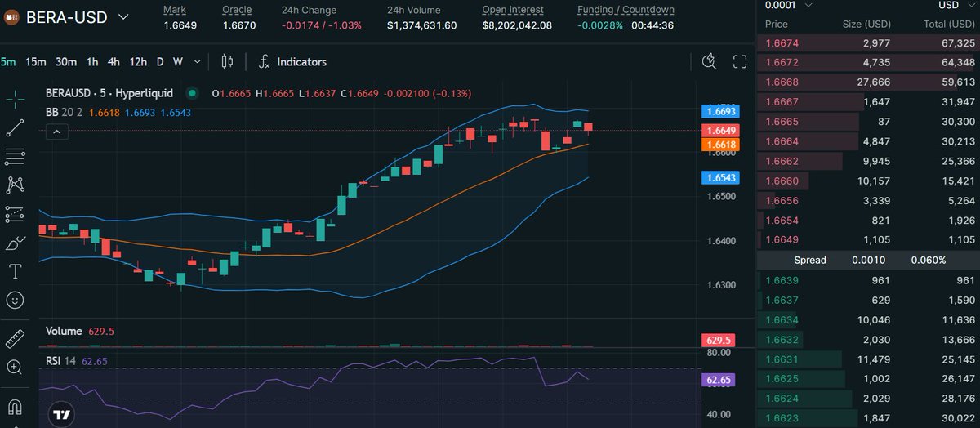Collapse the indicator legend chevron

(56, 131)
